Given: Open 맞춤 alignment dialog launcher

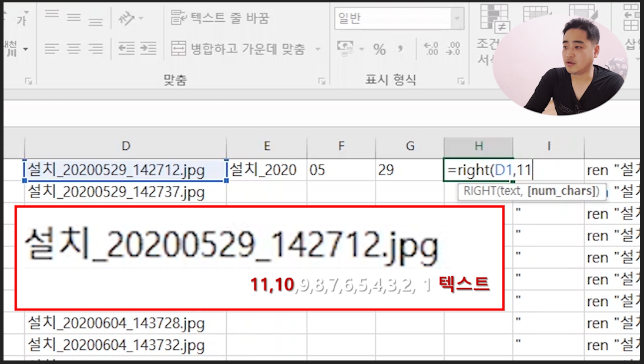Looking at the screenshot, I should (321, 81).
